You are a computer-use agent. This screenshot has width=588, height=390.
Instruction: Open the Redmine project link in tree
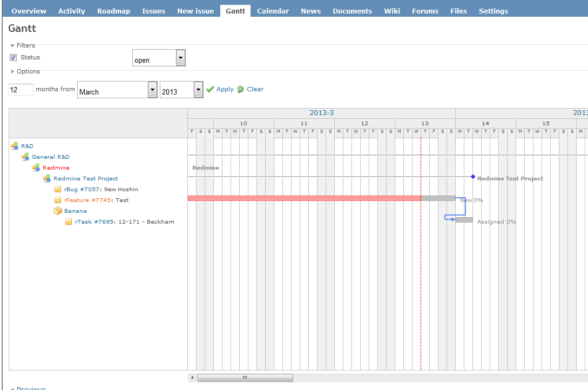[56, 168]
